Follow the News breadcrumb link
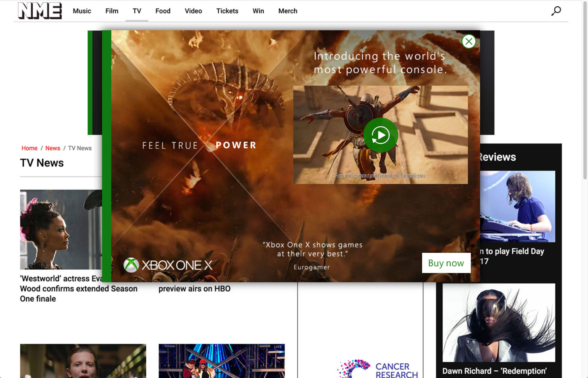588x378 pixels. pyautogui.click(x=52, y=148)
